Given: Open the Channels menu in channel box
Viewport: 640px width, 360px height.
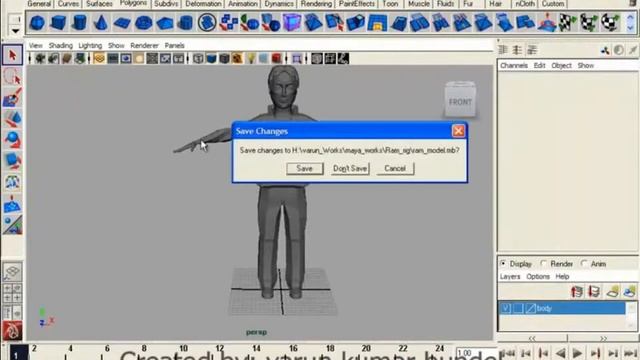Looking at the screenshot, I should point(514,65).
